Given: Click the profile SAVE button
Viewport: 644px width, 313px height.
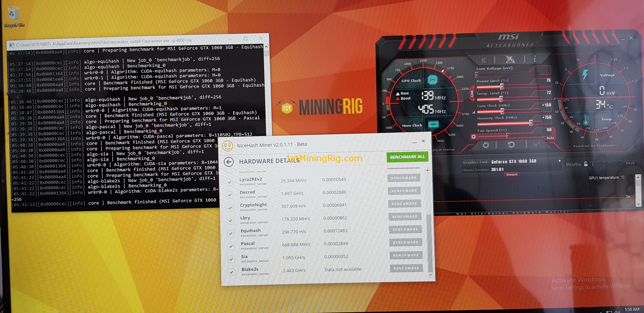Looking at the screenshot, I should (630, 163).
